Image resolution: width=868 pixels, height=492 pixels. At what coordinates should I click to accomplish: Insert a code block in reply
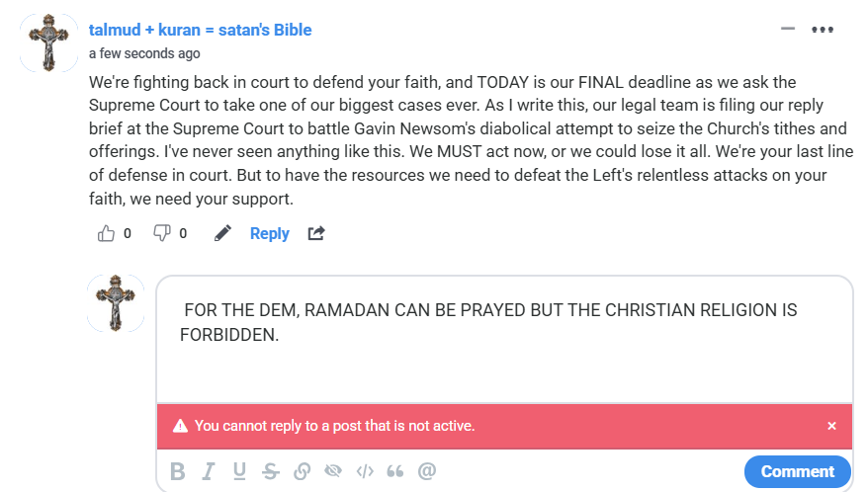[365, 471]
